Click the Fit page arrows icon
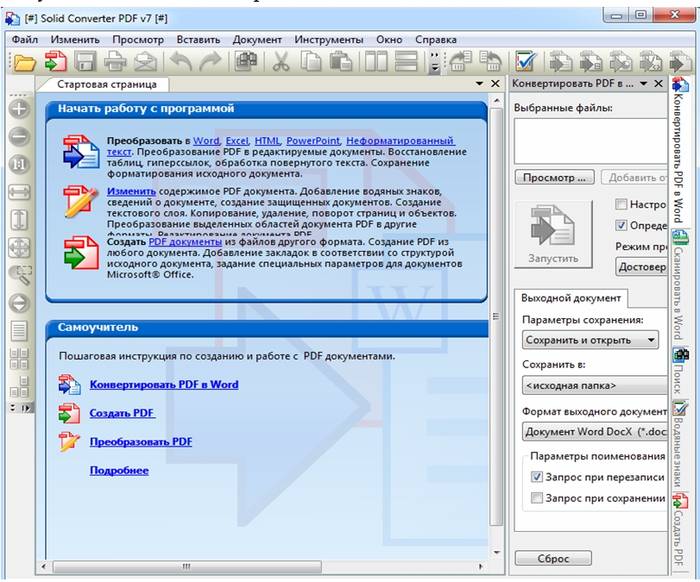The image size is (700, 582). (19, 248)
